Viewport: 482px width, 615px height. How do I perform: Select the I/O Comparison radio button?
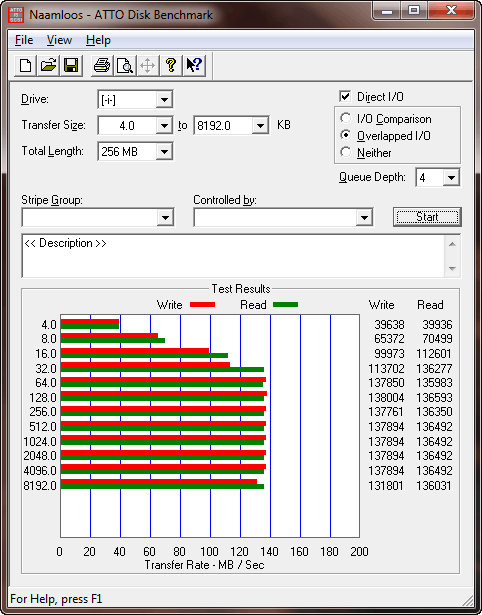(x=346, y=118)
